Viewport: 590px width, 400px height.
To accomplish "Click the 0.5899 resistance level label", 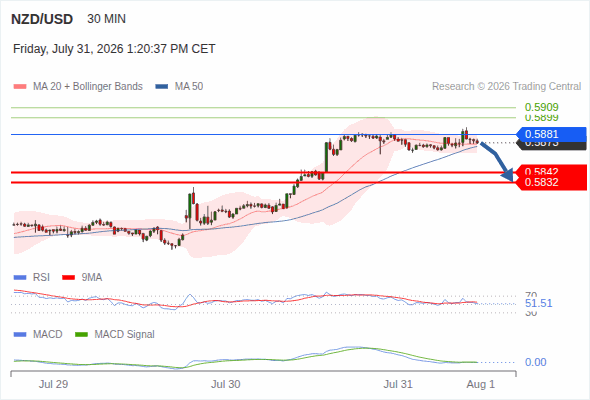I will tap(541, 118).
